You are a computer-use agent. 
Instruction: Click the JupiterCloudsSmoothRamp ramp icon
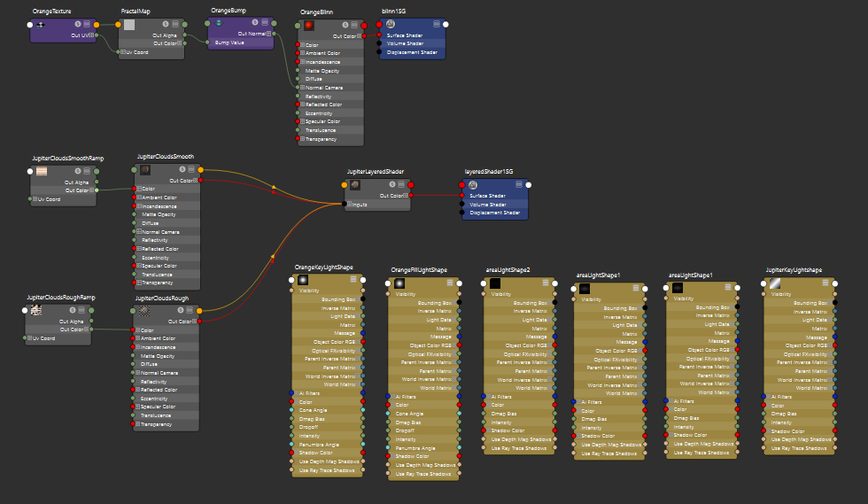[42, 171]
